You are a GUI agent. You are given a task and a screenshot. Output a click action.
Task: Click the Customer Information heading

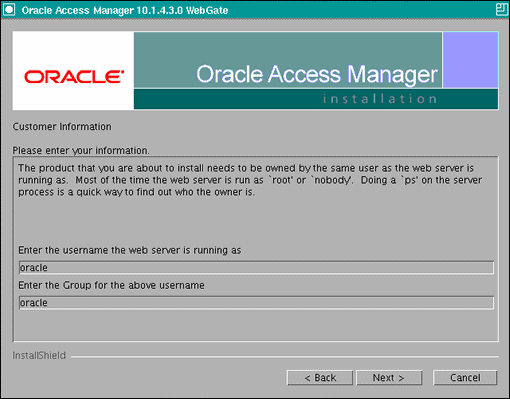click(x=62, y=127)
